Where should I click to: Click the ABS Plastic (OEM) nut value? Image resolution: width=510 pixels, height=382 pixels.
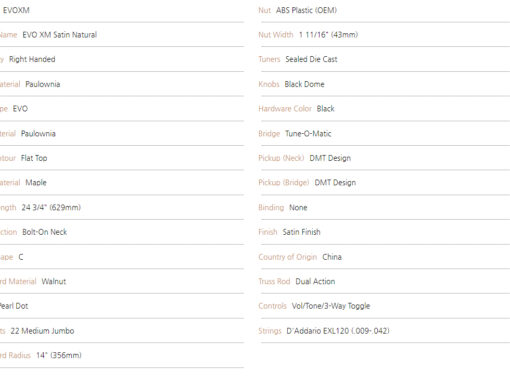(x=306, y=10)
